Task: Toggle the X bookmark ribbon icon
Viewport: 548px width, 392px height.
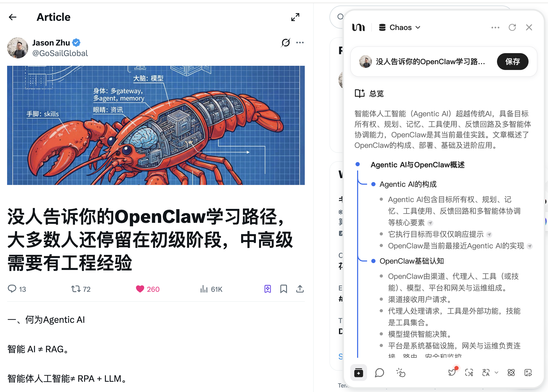Action: pyautogui.click(x=283, y=289)
